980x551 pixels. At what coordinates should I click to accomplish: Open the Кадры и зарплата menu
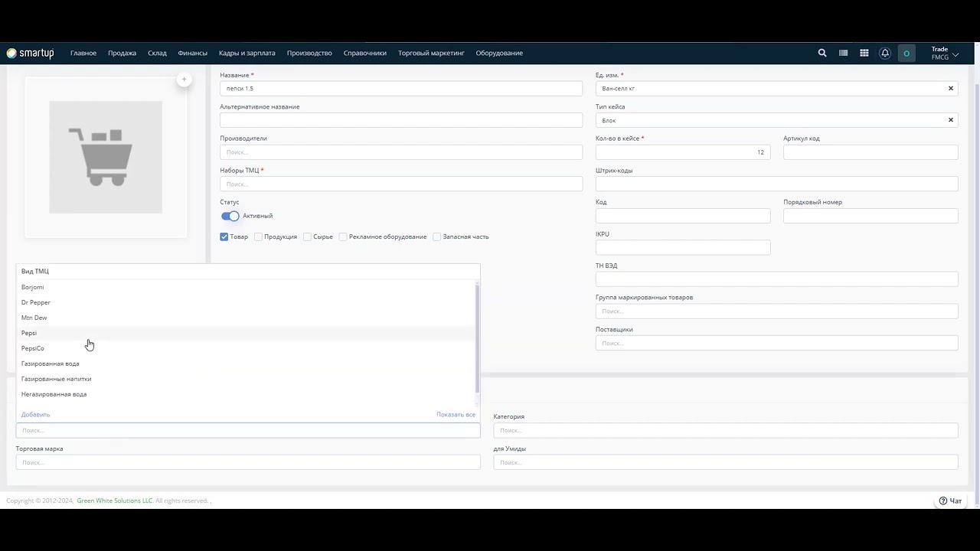[247, 53]
